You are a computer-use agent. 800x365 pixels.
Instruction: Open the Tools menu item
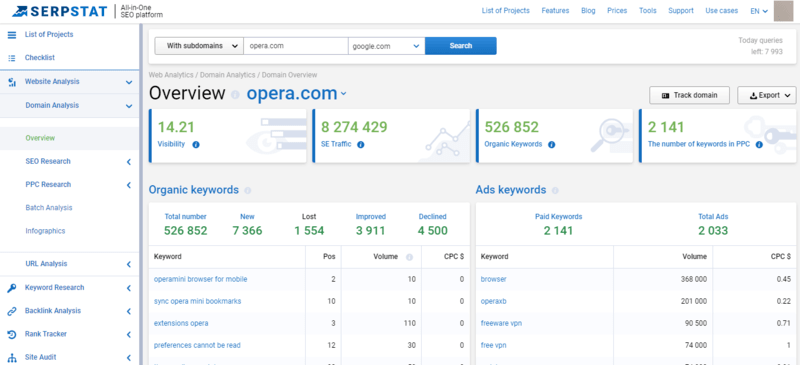click(x=648, y=11)
